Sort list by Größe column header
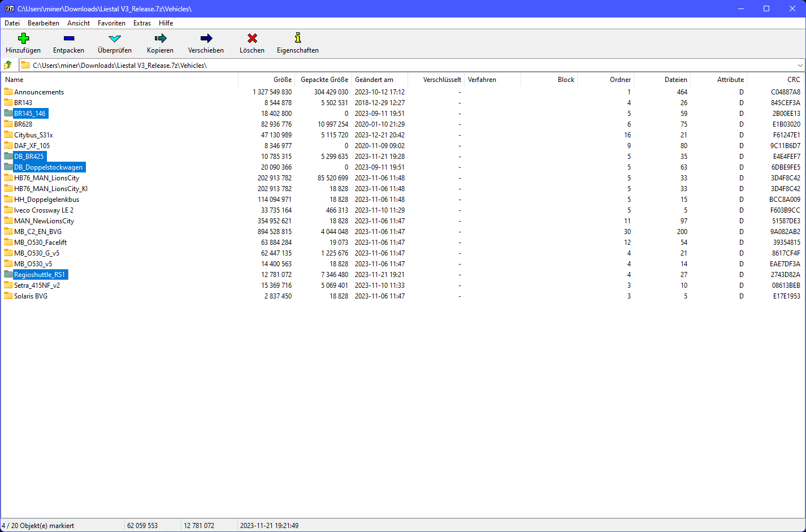 click(283, 80)
